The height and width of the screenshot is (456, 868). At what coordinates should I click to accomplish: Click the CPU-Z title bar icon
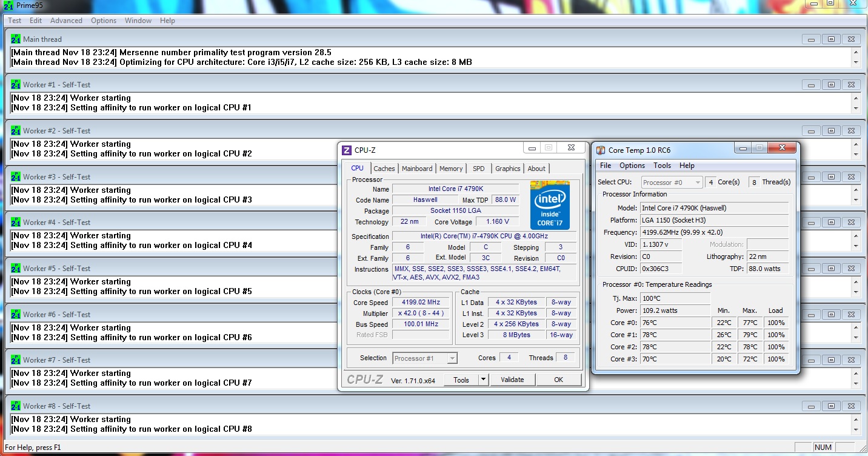[347, 150]
